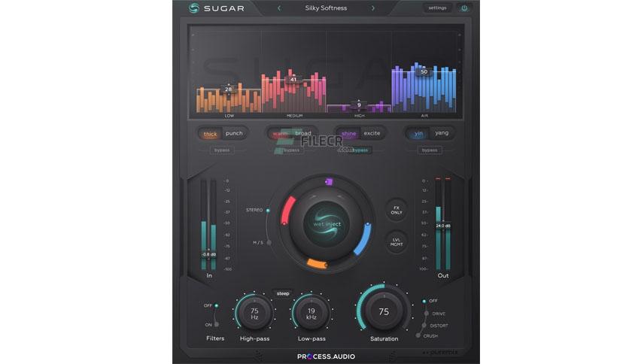
Task: Select the shine mode for high band
Action: 348,134
